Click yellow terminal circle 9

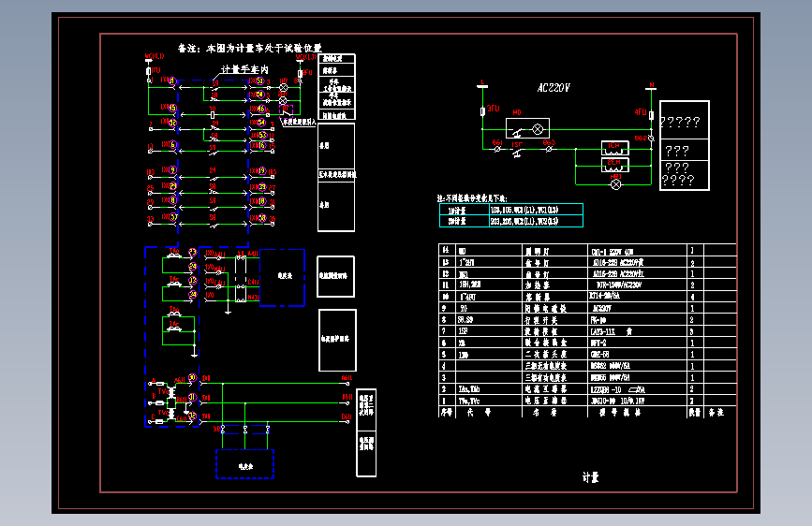click(173, 169)
